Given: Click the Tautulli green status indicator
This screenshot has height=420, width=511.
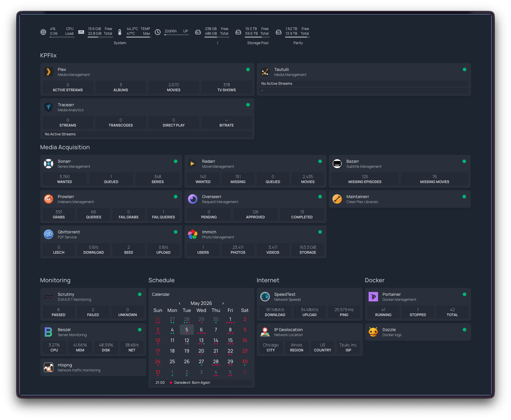Looking at the screenshot, I should [x=465, y=69].
